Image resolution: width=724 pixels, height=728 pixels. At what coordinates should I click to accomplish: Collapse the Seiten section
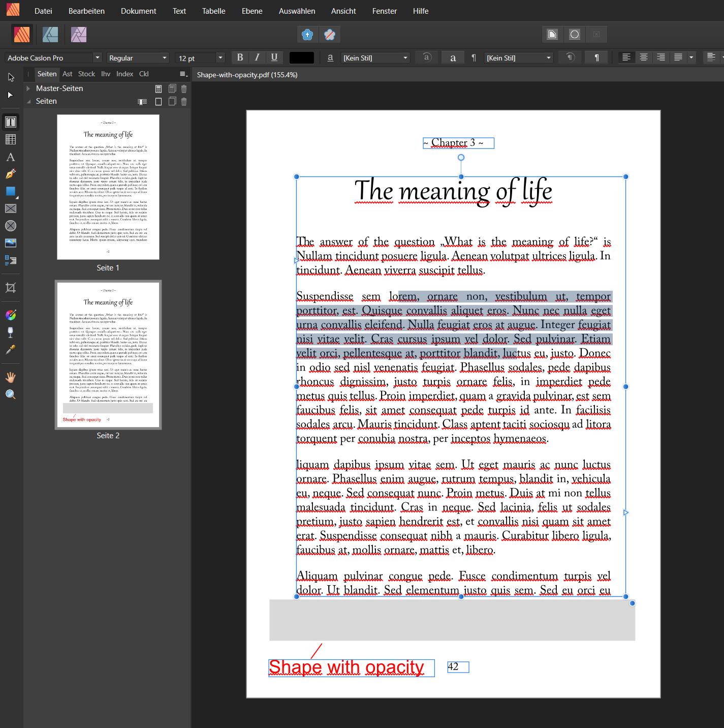(x=28, y=101)
